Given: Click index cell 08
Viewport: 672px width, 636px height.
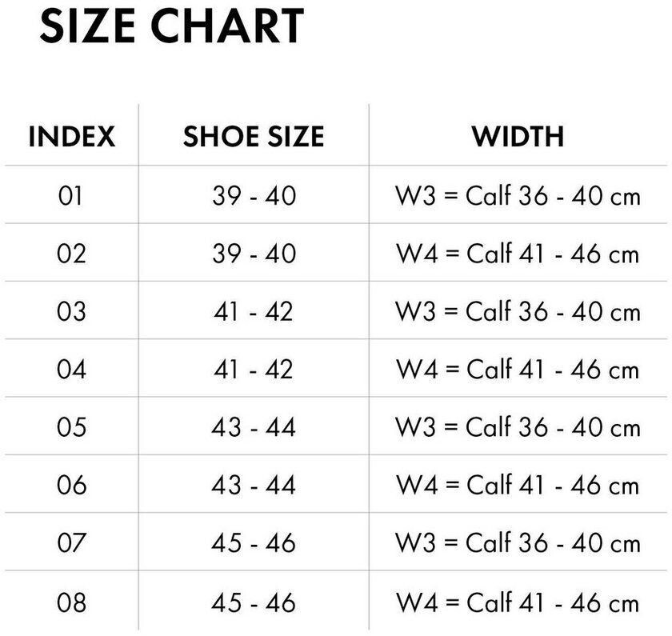Looking at the screenshot, I should (71, 602).
